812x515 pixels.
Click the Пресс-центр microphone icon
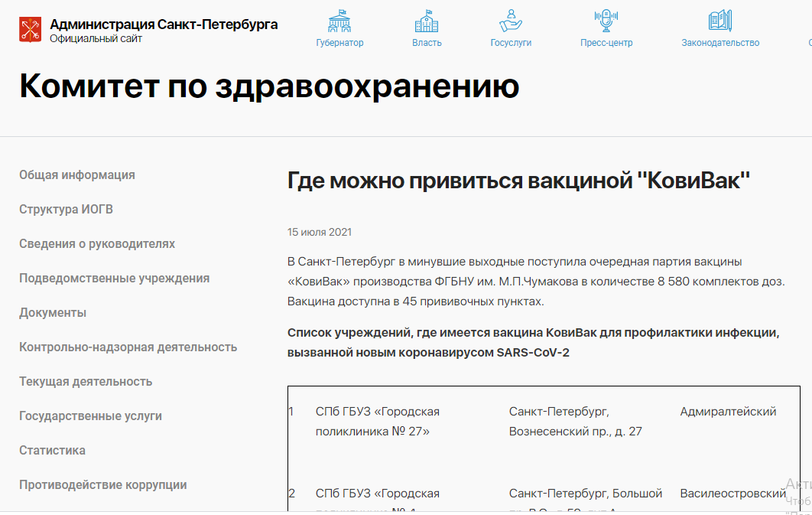606,21
